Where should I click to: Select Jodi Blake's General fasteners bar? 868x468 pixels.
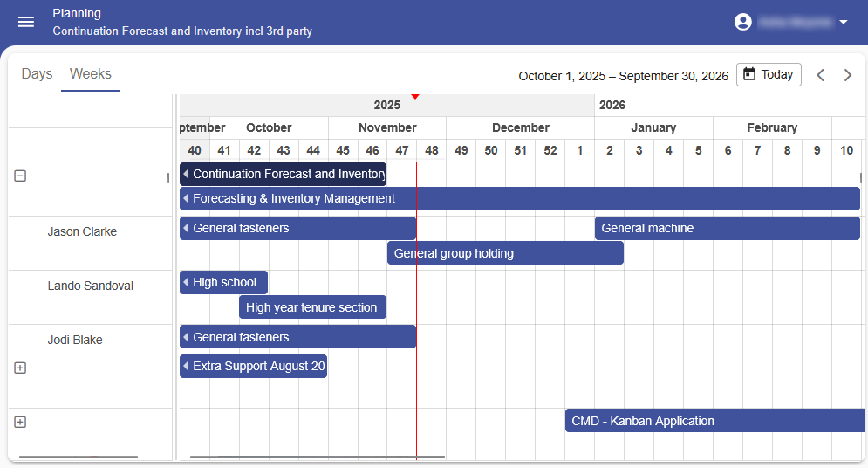[297, 337]
